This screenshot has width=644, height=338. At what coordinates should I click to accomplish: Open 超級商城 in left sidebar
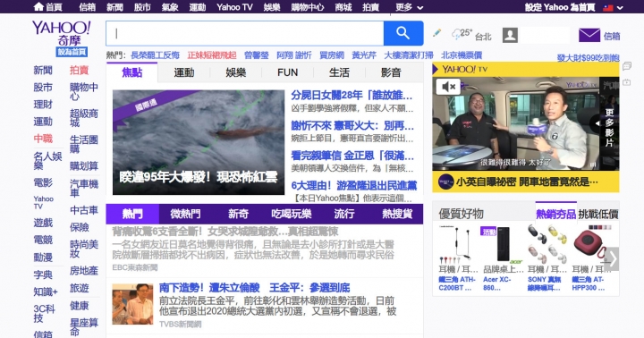pos(84,118)
